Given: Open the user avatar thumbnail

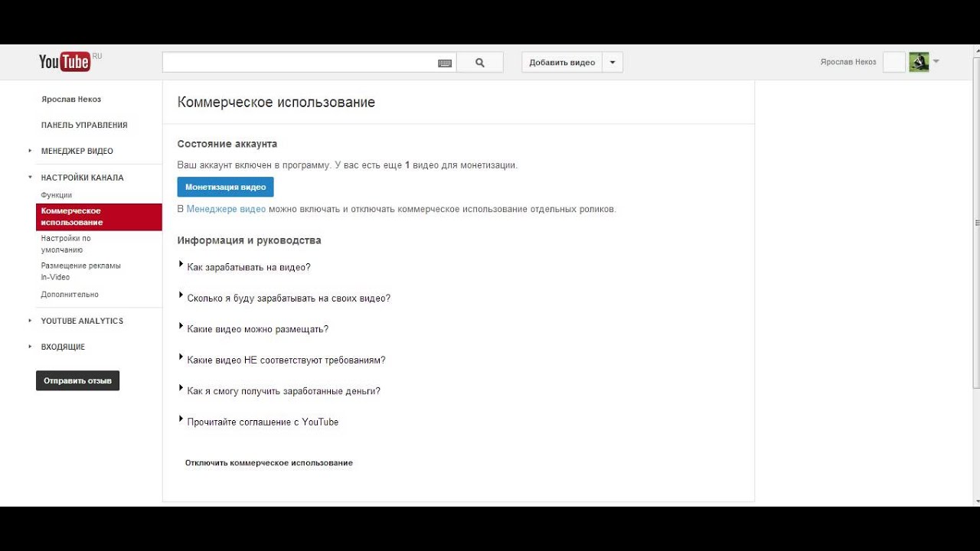Looking at the screenshot, I should [919, 62].
